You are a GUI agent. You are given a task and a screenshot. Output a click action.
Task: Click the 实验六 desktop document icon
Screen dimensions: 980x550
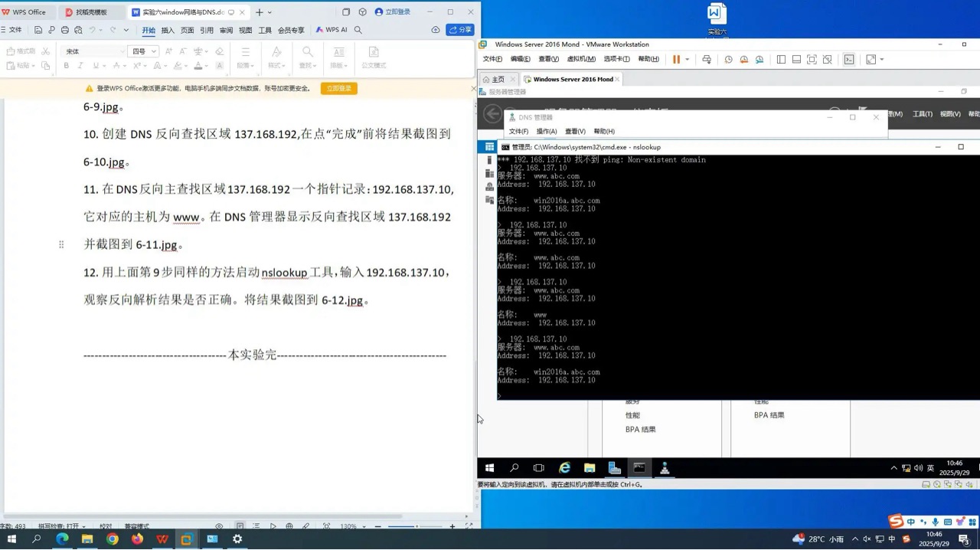717,19
